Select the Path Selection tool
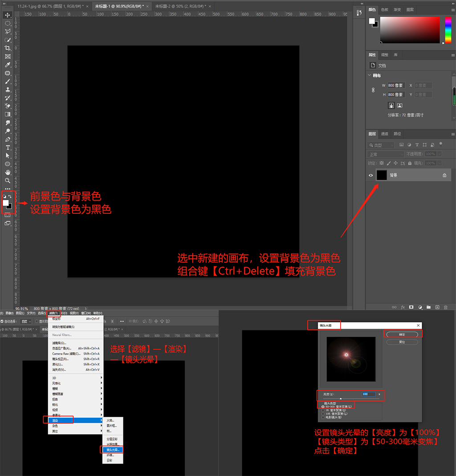This screenshot has width=456, height=476. pos(8,156)
